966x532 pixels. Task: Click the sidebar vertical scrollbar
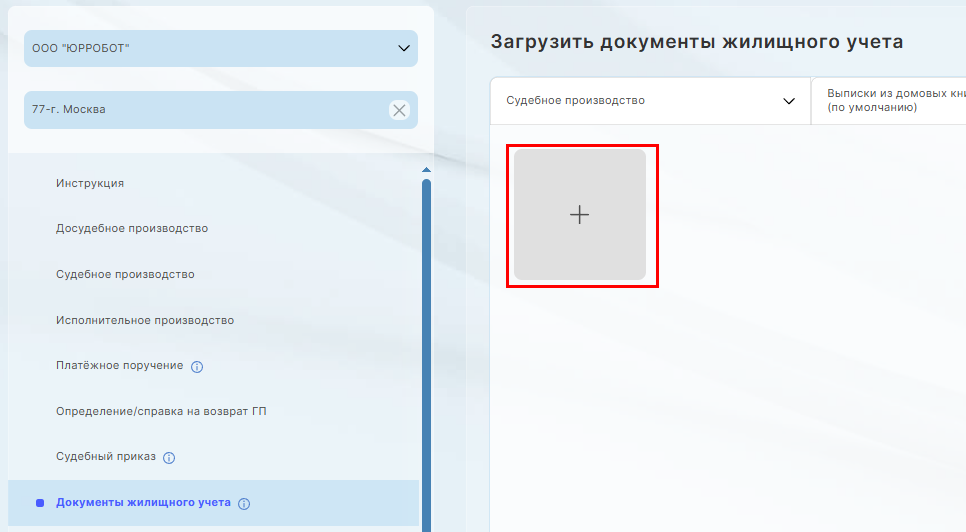point(426,350)
